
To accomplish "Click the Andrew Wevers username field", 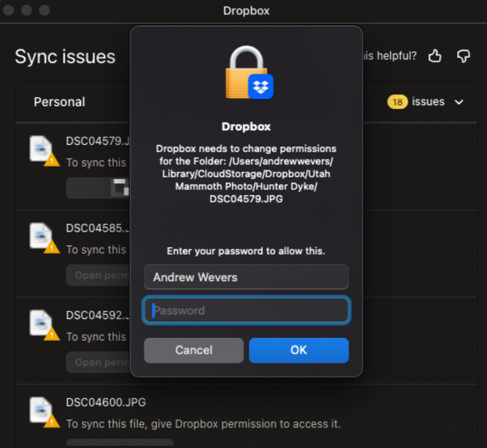I will (246, 277).
